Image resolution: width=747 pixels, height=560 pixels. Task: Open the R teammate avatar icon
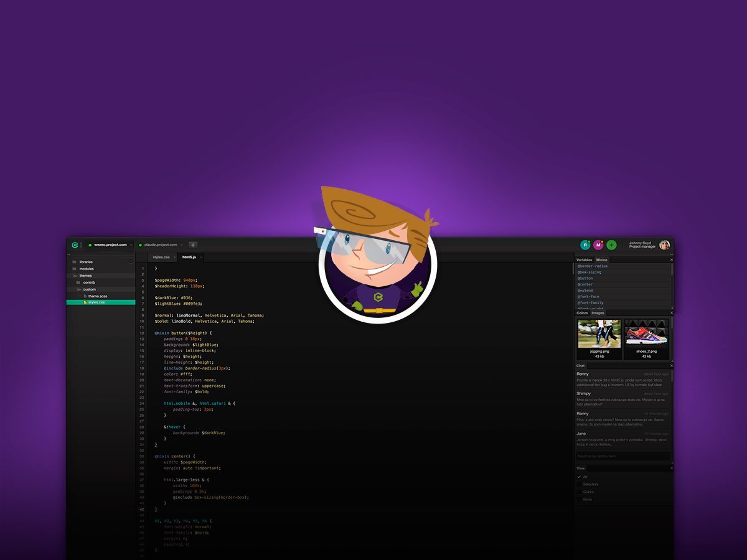[585, 245]
